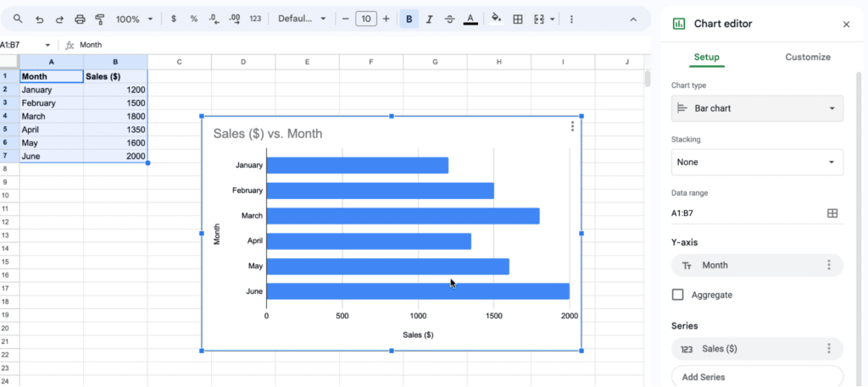Select row 10 header
The height and width of the screenshot is (387, 868).
[9, 196]
